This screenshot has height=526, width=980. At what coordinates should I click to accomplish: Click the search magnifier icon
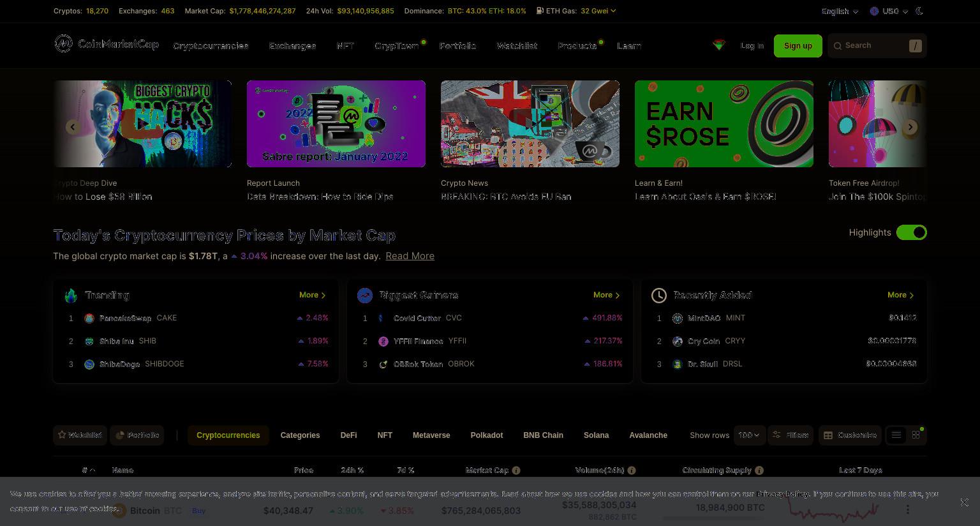tap(838, 45)
